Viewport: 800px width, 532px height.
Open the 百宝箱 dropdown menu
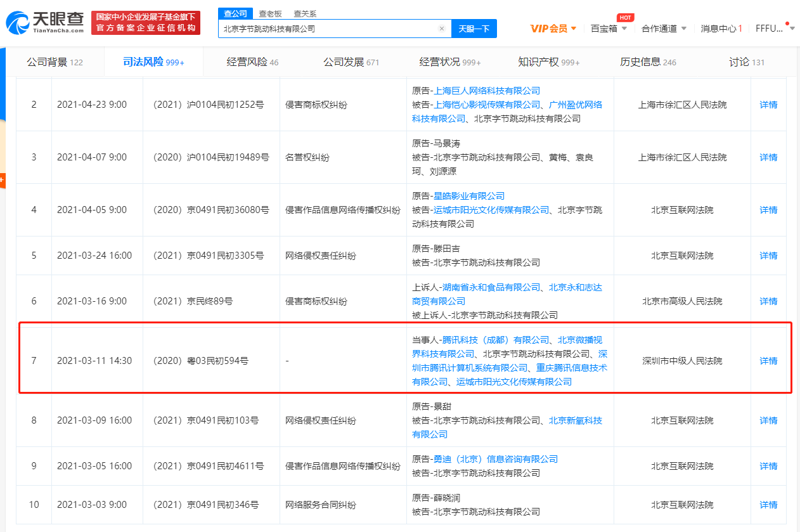pos(608,29)
